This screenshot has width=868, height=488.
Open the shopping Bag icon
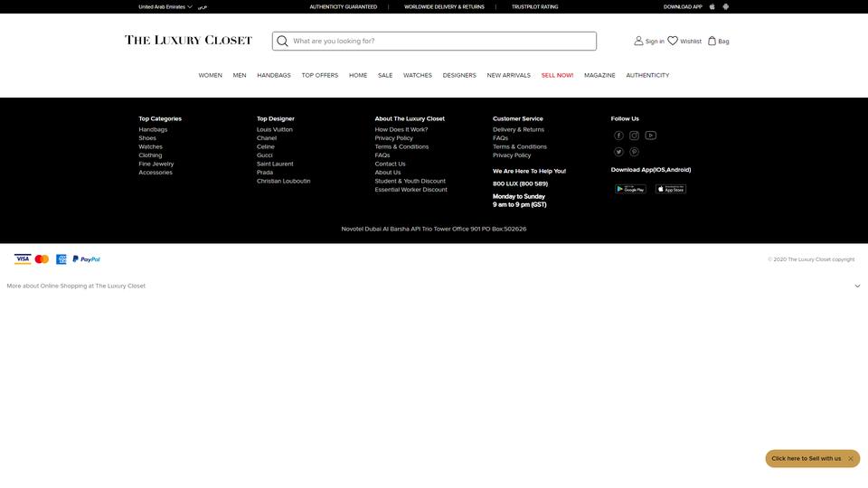pyautogui.click(x=712, y=41)
